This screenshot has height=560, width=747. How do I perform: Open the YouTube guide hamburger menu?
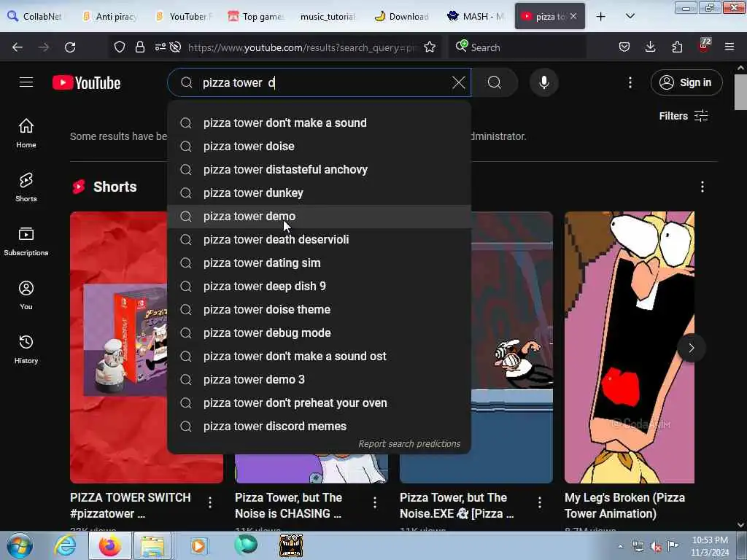coord(26,82)
